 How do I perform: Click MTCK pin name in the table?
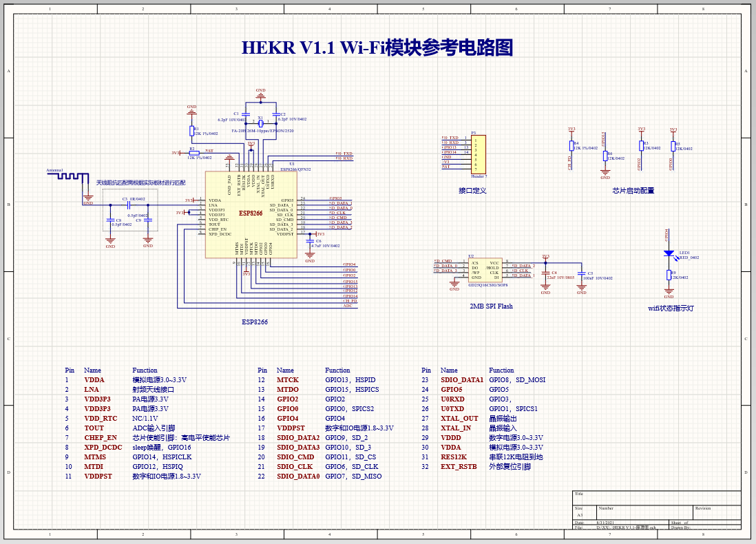288,379
